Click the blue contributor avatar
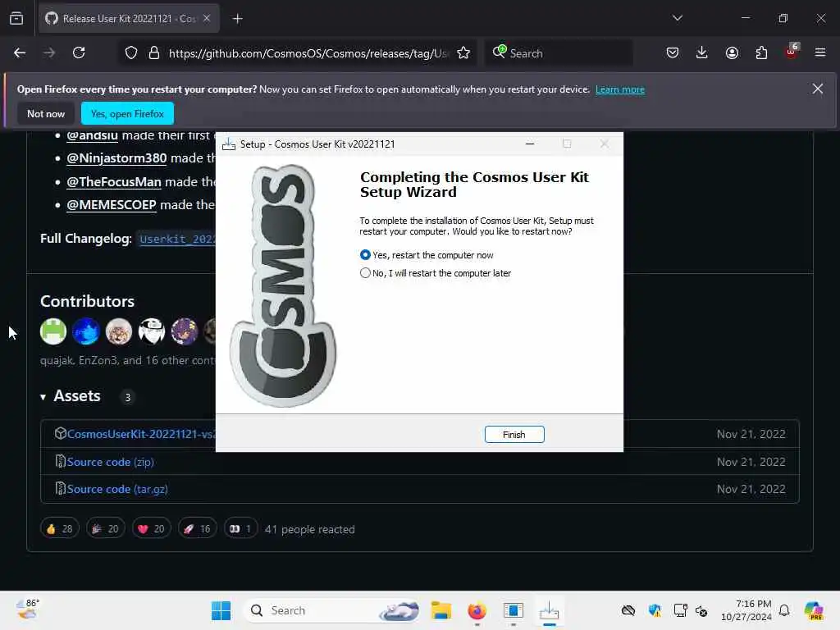The image size is (840, 630). point(85,331)
